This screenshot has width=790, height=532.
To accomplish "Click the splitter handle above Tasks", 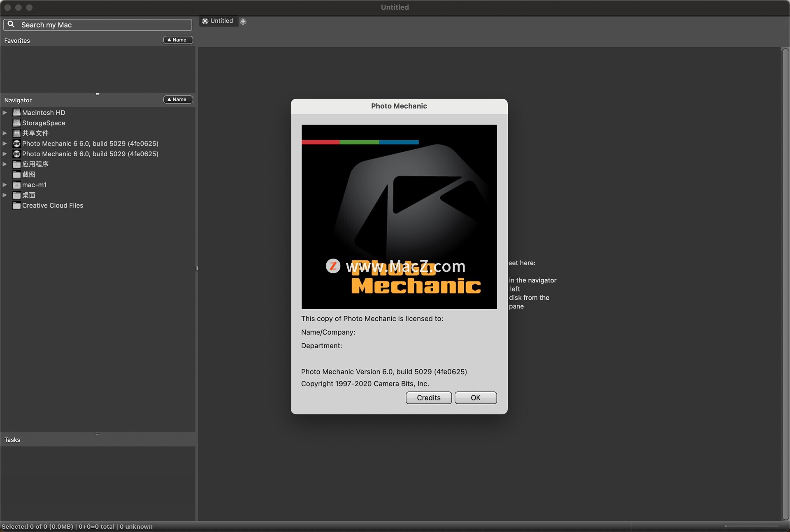I will (98, 433).
